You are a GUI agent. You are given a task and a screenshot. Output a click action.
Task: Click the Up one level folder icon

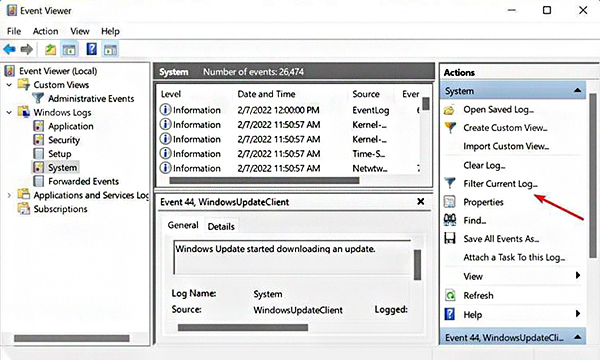point(50,49)
